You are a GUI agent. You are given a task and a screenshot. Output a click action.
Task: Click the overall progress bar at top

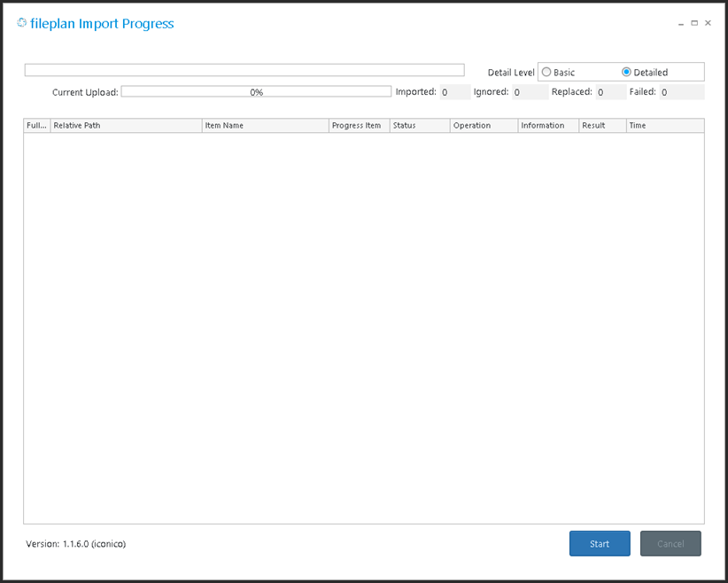pyautogui.click(x=244, y=70)
